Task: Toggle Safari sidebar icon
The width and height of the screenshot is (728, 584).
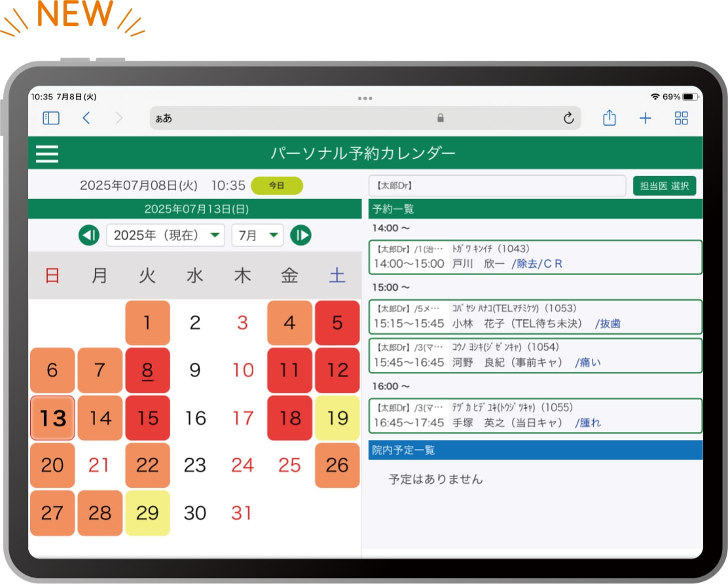Action: (x=51, y=118)
